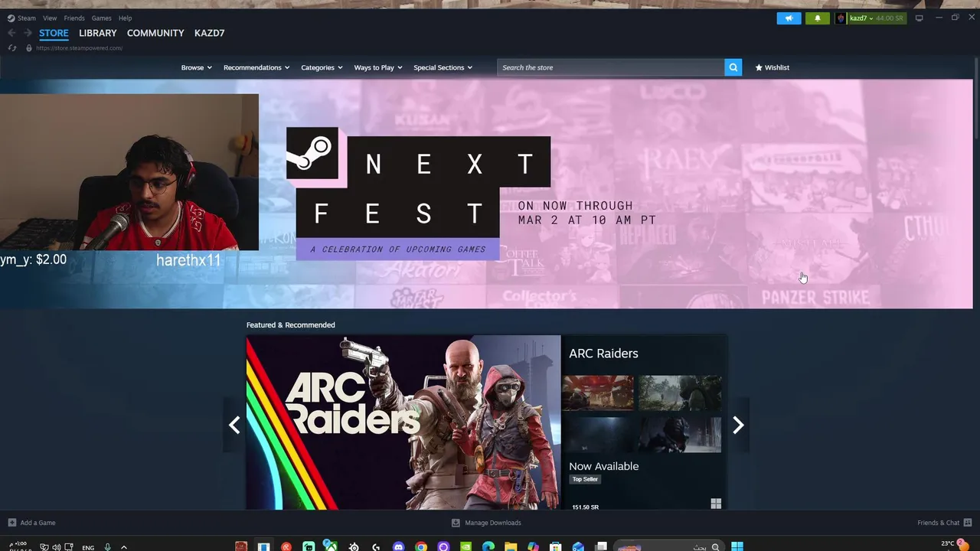This screenshot has height=551, width=980.
Task: Click the 44.00 SR wallet balance
Action: point(889,18)
